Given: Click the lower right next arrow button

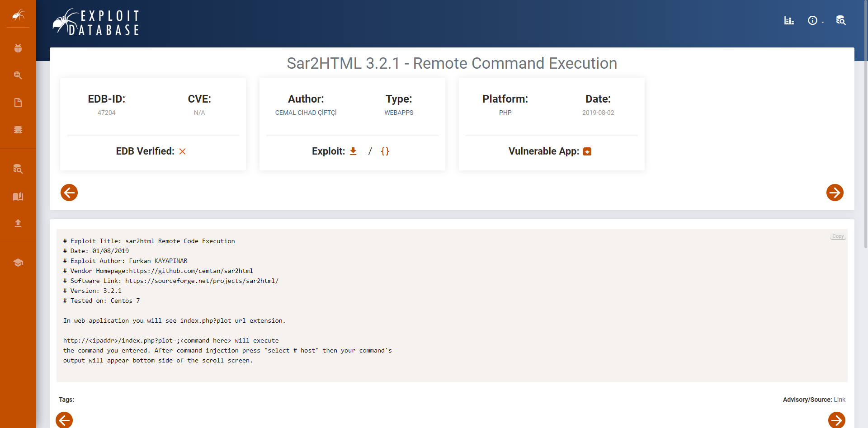Looking at the screenshot, I should 837,420.
